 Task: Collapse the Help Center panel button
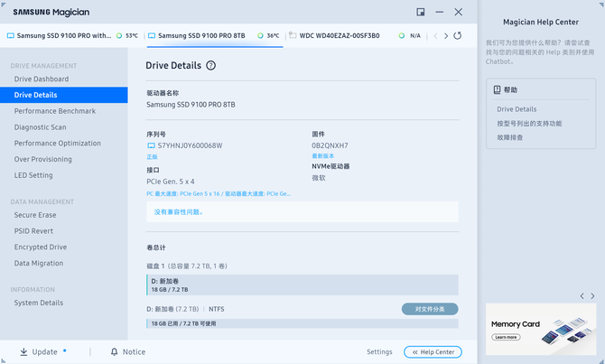point(433,351)
